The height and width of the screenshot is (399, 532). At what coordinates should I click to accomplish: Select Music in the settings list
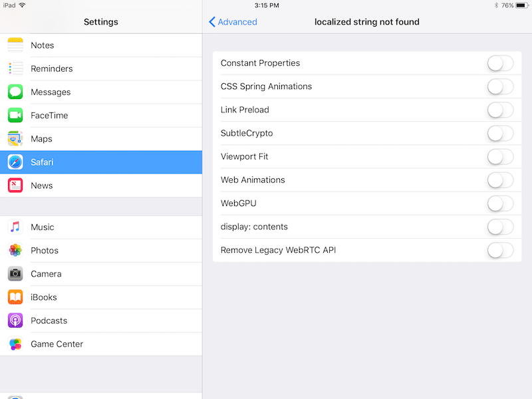(x=101, y=227)
